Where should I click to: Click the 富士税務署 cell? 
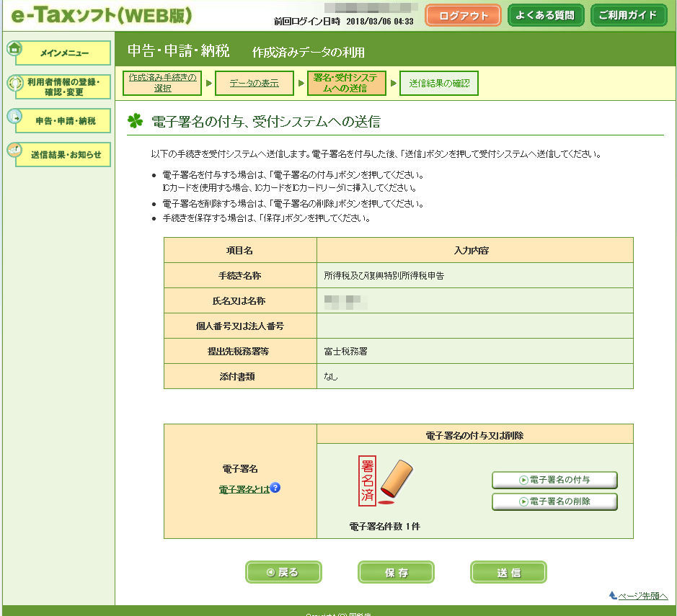(475, 351)
